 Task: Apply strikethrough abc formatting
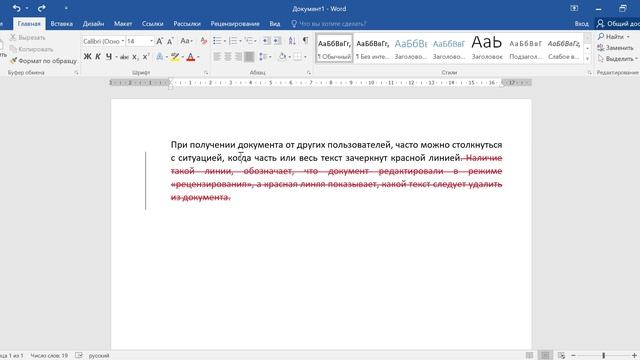[x=124, y=57]
